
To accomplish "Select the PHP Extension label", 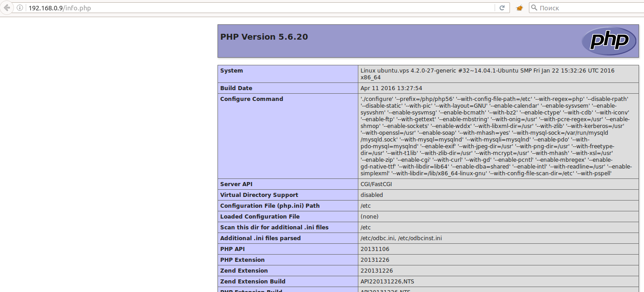I will tap(242, 260).
